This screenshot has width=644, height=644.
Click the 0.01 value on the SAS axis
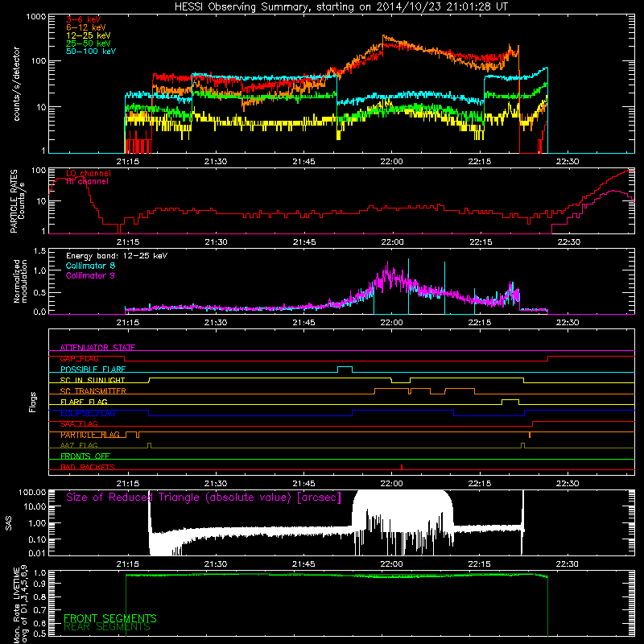37,553
